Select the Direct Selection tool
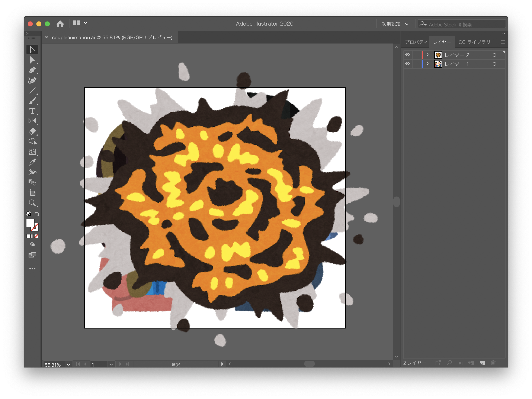532x399 pixels. tap(32, 60)
